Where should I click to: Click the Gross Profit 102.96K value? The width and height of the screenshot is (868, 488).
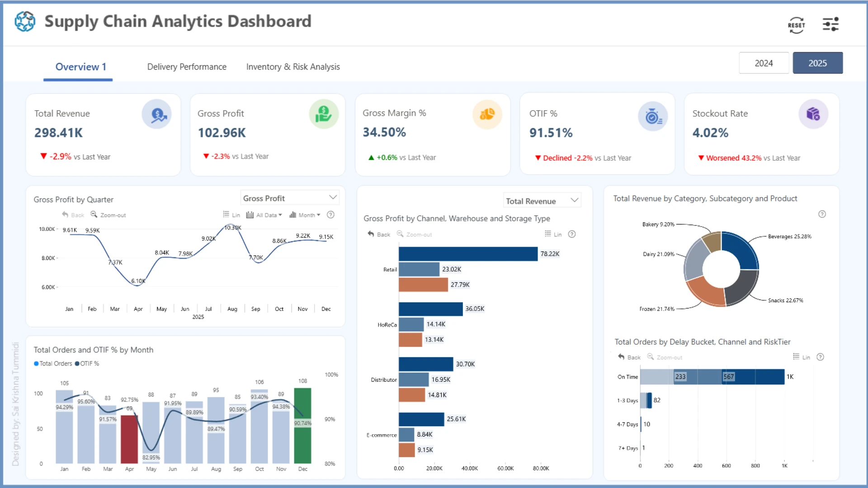tap(222, 133)
